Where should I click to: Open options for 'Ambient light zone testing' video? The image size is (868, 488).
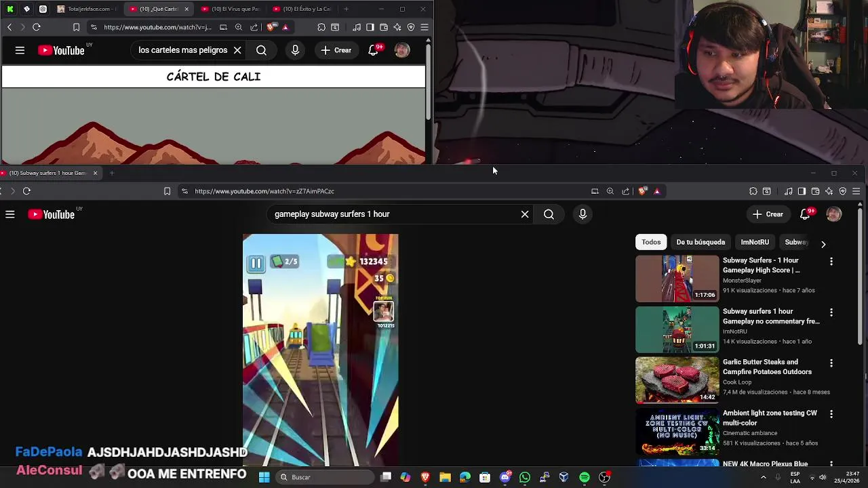click(x=831, y=414)
